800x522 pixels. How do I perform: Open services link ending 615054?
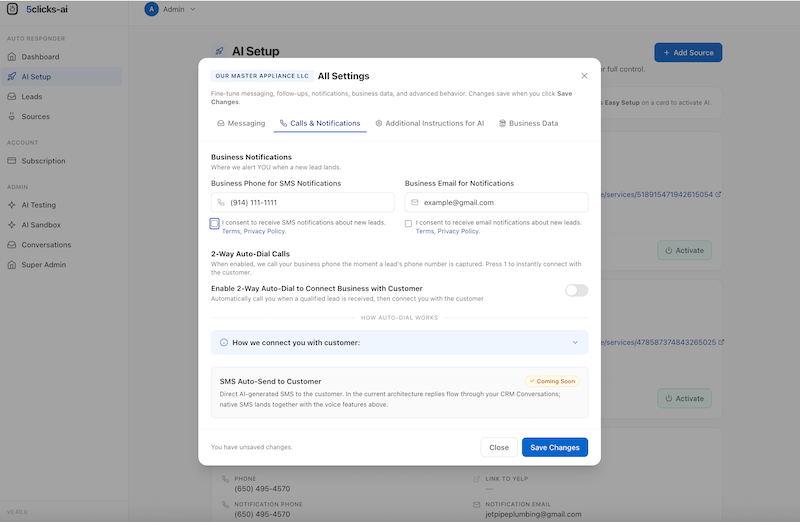click(661, 194)
